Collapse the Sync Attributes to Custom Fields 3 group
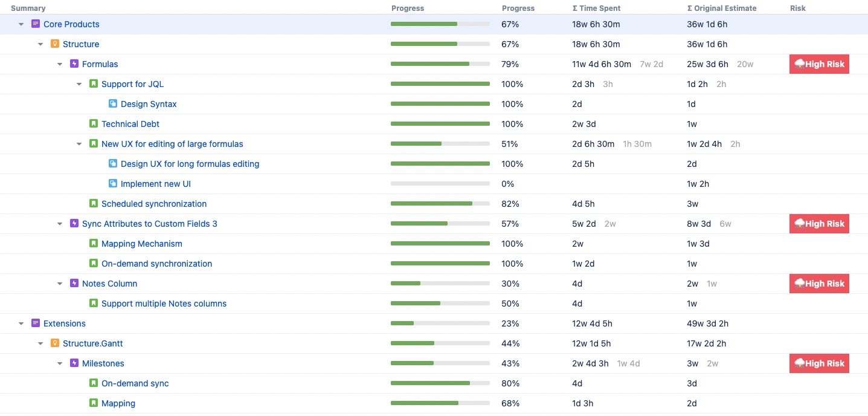 59,223
